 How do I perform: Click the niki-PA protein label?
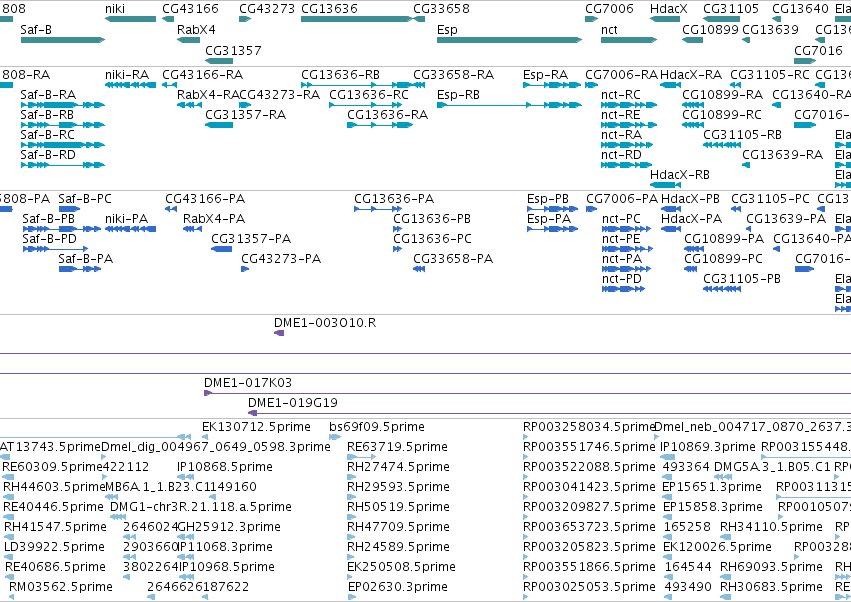pyautogui.click(x=126, y=219)
